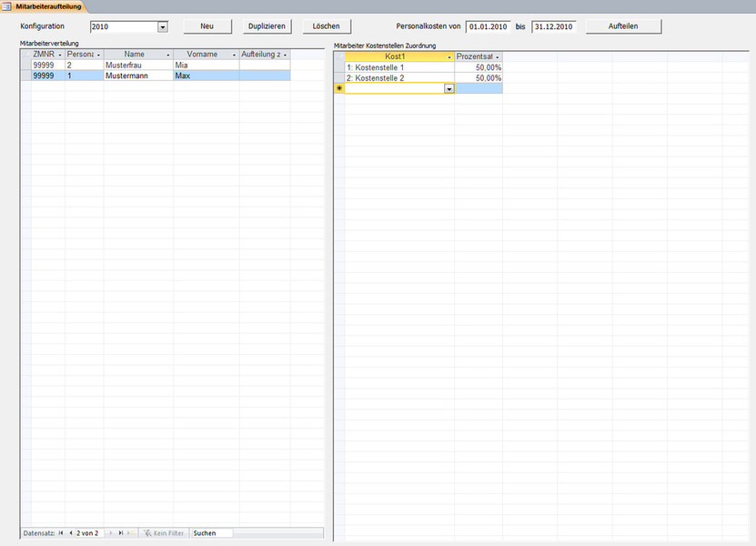Click the Max first name cell
This screenshot has width=756, height=546.
[x=207, y=76]
